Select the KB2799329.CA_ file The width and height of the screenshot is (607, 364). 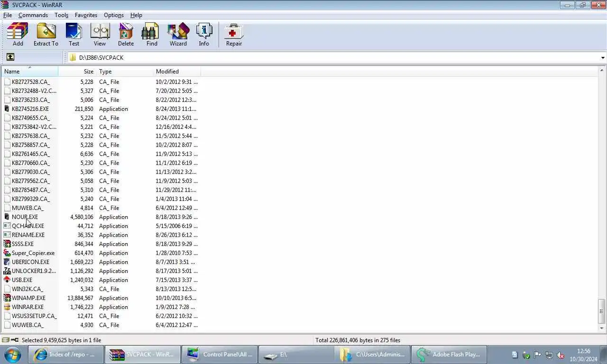click(x=30, y=199)
